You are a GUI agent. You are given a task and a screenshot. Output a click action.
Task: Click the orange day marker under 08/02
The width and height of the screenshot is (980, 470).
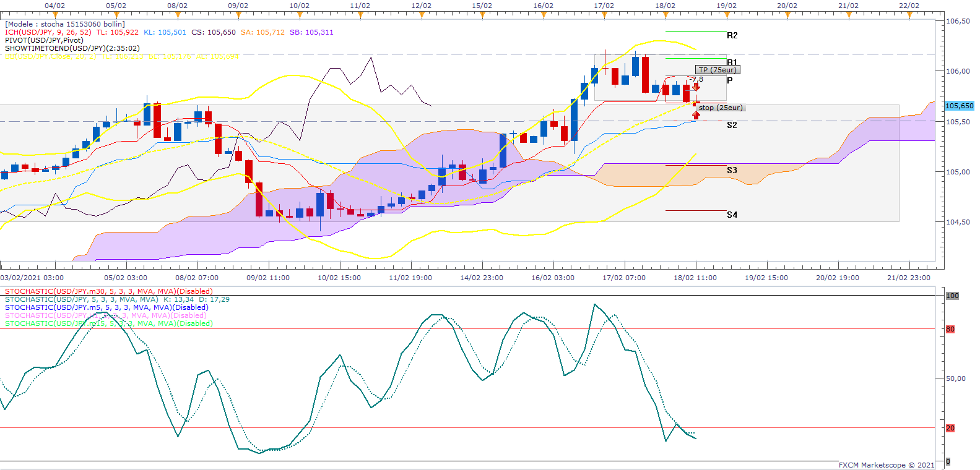pyautogui.click(x=177, y=14)
